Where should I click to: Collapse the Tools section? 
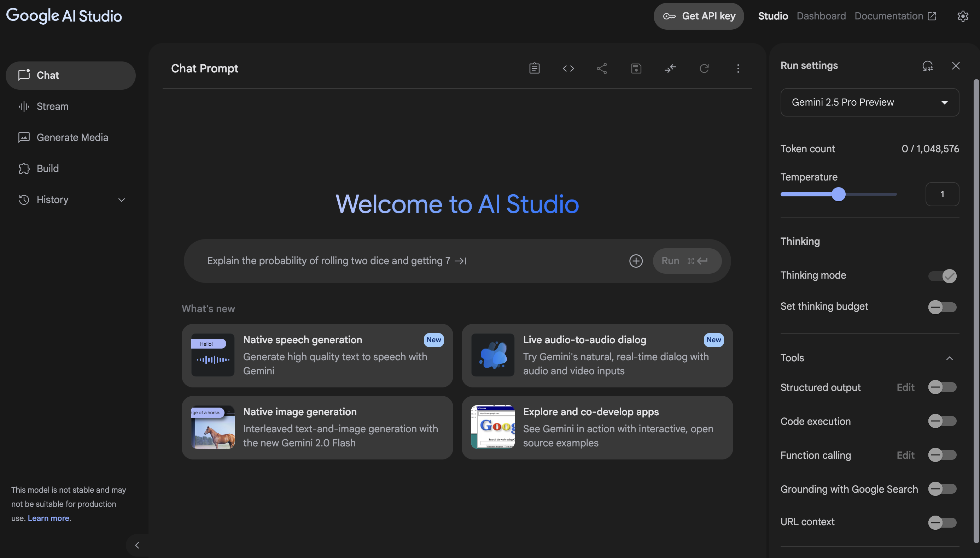(949, 358)
